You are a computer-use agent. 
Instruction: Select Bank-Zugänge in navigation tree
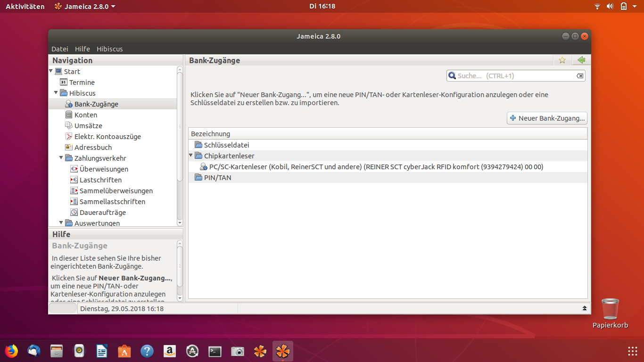click(96, 104)
